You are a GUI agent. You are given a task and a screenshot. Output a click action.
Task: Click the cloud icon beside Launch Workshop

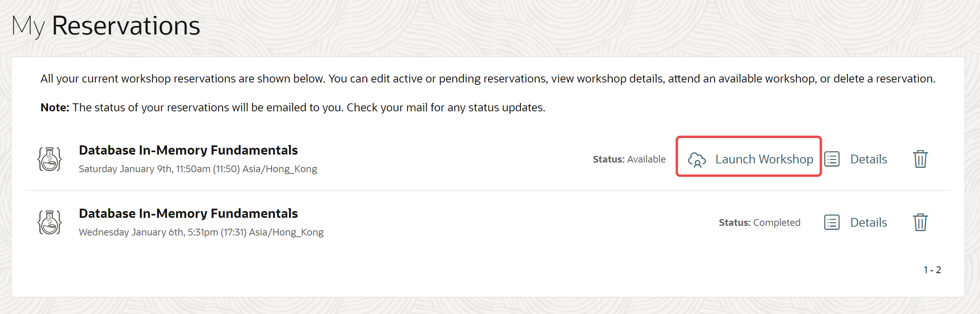(x=697, y=159)
